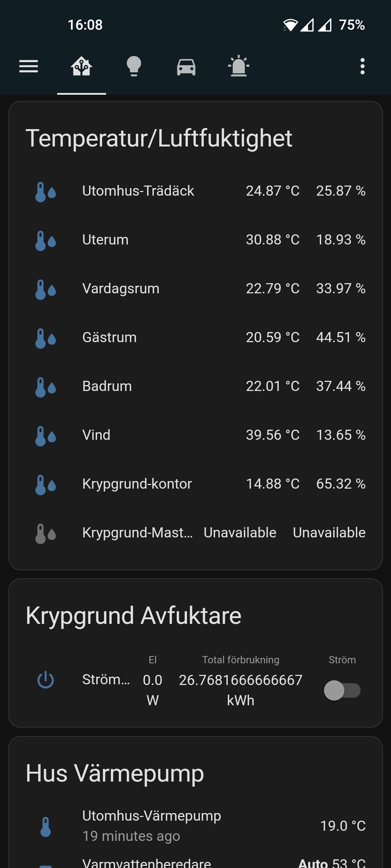
Task: Open the lights view via lightbulb icon
Action: 134,66
